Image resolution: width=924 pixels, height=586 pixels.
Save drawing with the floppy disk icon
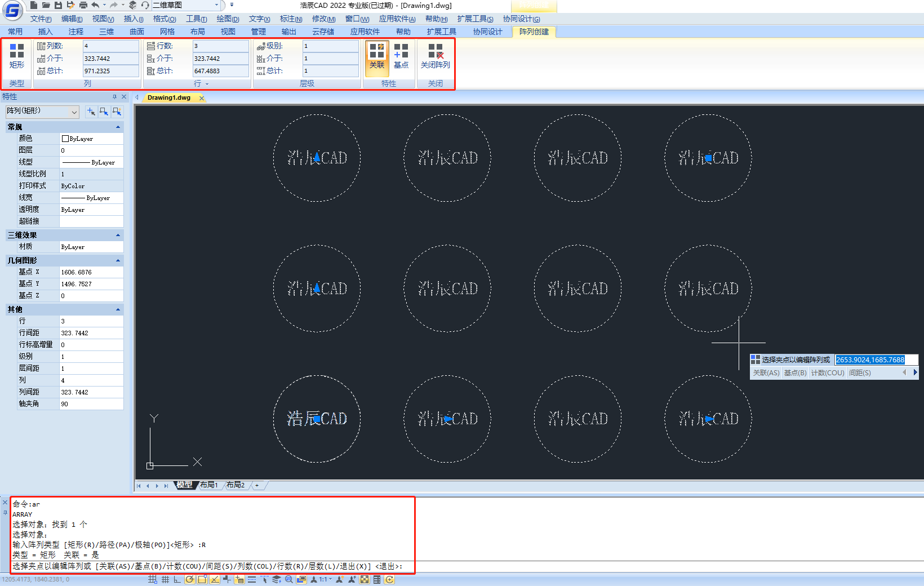(x=58, y=5)
